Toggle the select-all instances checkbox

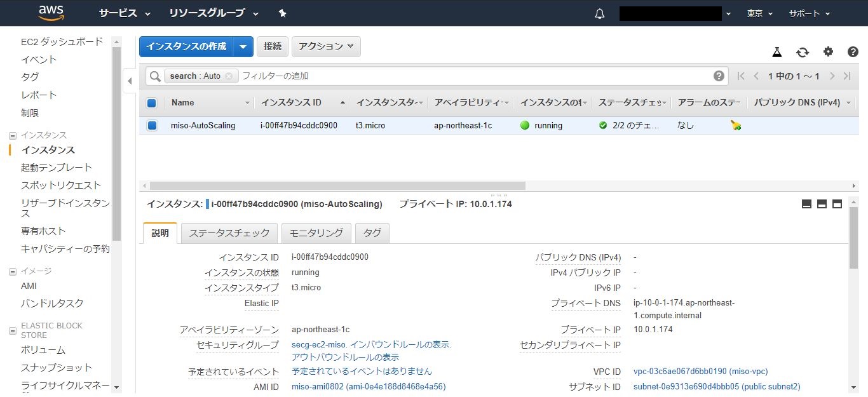coord(152,103)
